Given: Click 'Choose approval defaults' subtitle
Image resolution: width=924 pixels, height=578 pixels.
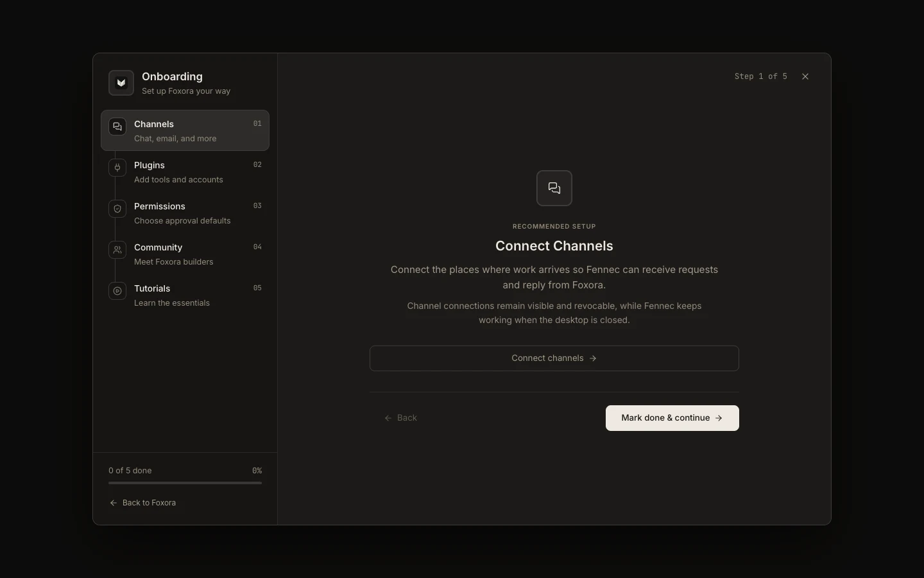Looking at the screenshot, I should coord(182,221).
